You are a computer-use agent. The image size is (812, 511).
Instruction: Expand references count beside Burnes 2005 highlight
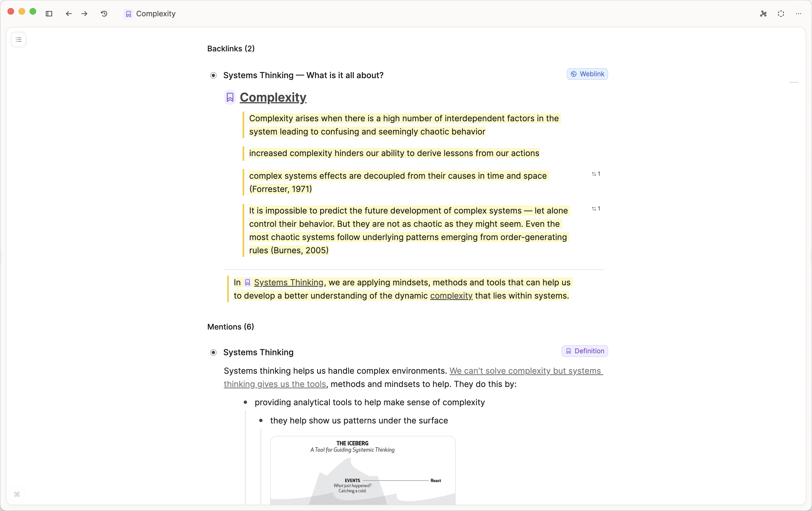(596, 209)
